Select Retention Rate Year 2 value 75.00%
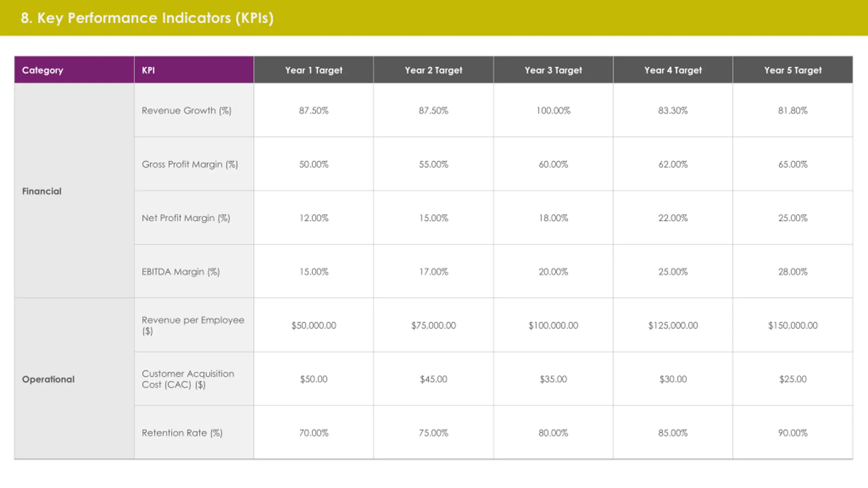 click(x=433, y=433)
